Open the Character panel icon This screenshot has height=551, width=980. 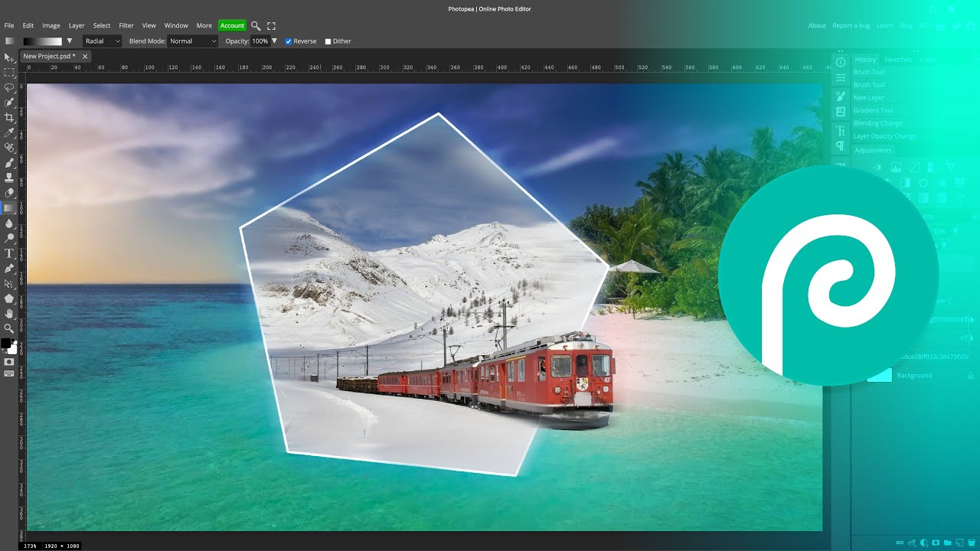point(840,131)
